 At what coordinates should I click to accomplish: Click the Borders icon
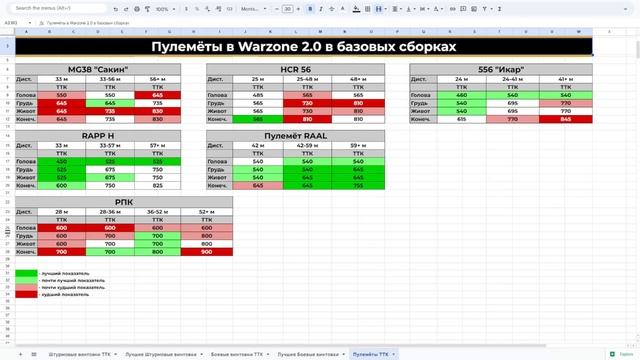367,9
